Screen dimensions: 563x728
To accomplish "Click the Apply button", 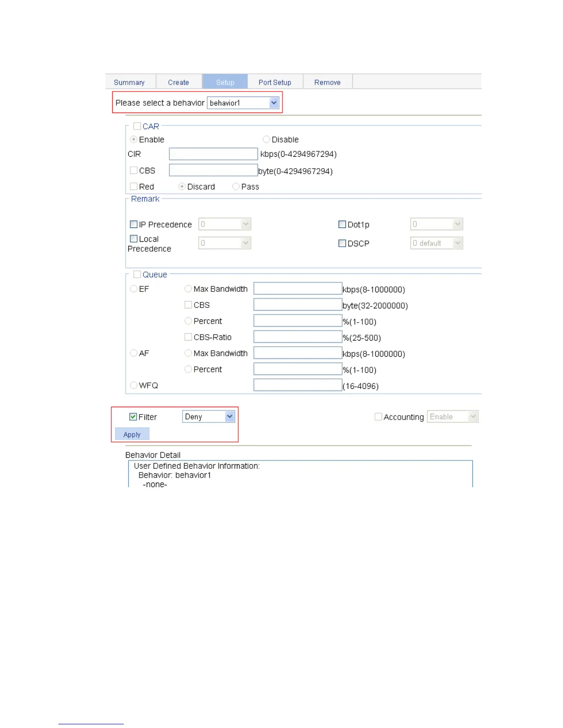I will point(132,434).
